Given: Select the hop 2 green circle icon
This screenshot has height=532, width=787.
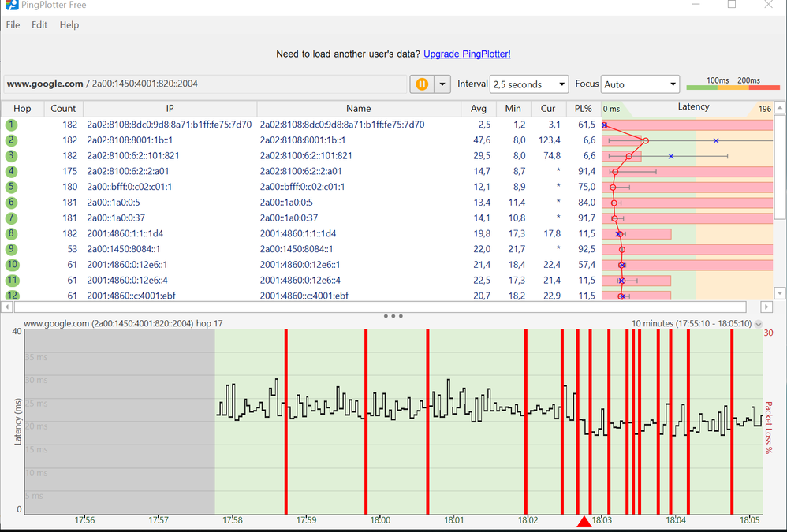Looking at the screenshot, I should click(12, 140).
